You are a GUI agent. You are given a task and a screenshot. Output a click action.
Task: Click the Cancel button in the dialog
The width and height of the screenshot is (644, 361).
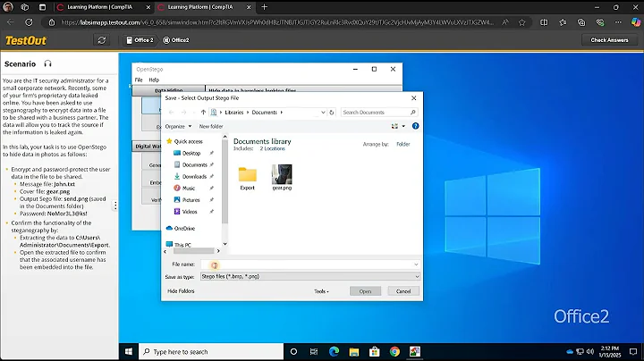tap(403, 291)
